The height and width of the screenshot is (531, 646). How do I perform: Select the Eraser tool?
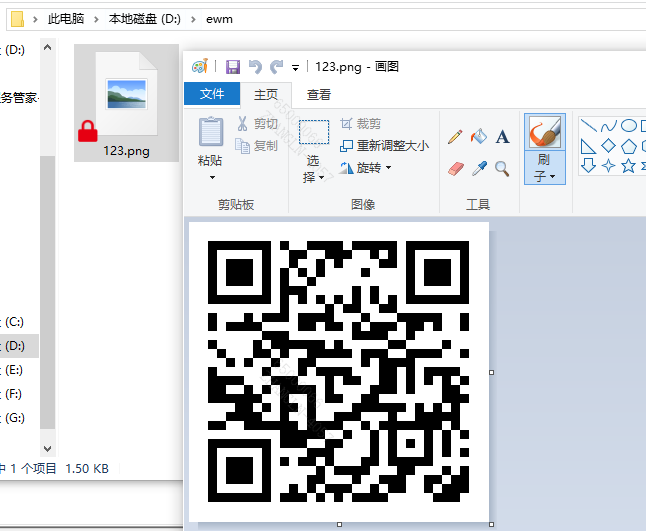click(x=456, y=168)
